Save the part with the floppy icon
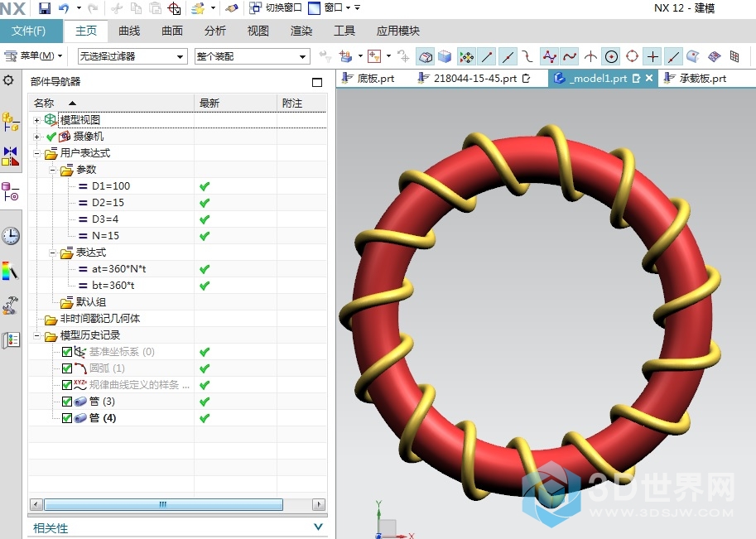The image size is (756, 539). click(x=45, y=7)
